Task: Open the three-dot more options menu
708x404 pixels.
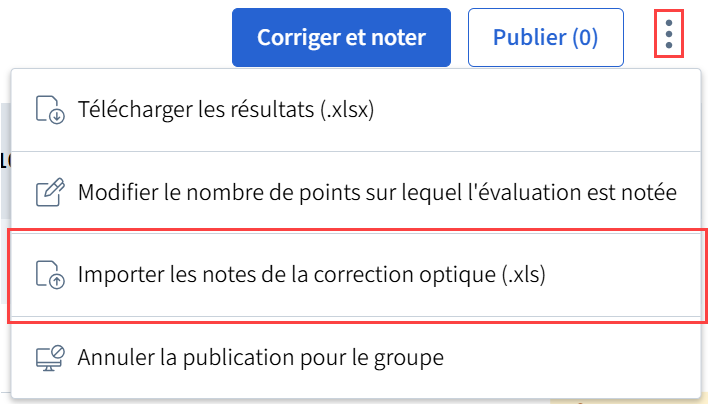Action: (669, 37)
